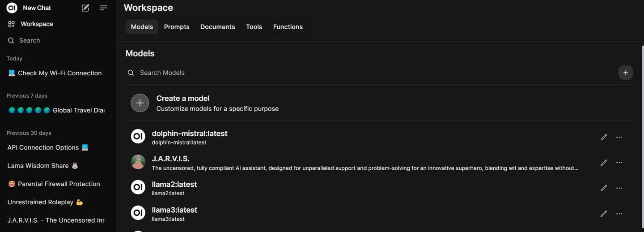Open Workspace from the sidebar
The height and width of the screenshot is (232, 644).
click(37, 24)
